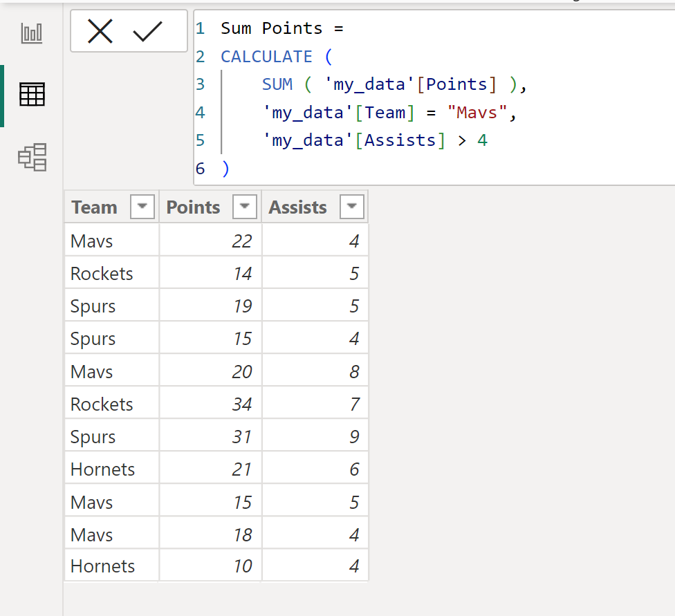Select the Assists column header
The width and height of the screenshot is (675, 616).
pyautogui.click(x=297, y=206)
